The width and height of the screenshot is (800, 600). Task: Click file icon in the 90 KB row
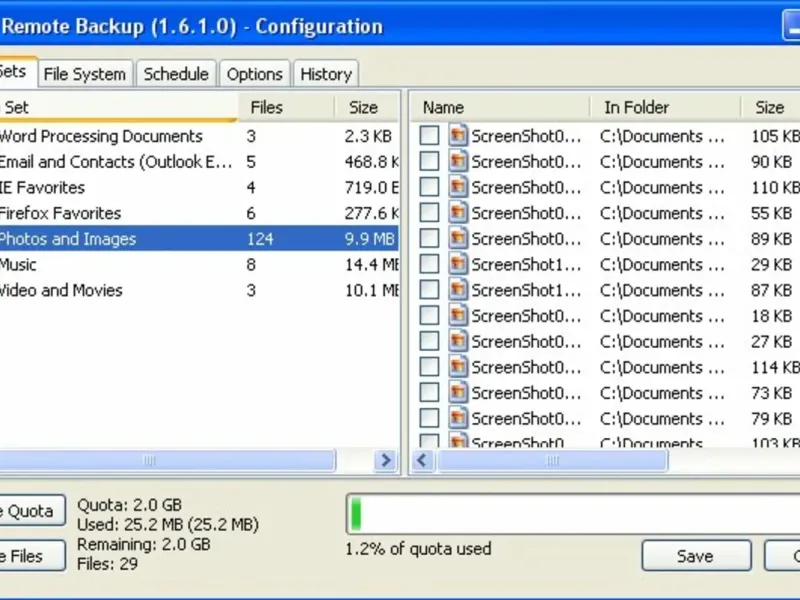458,161
